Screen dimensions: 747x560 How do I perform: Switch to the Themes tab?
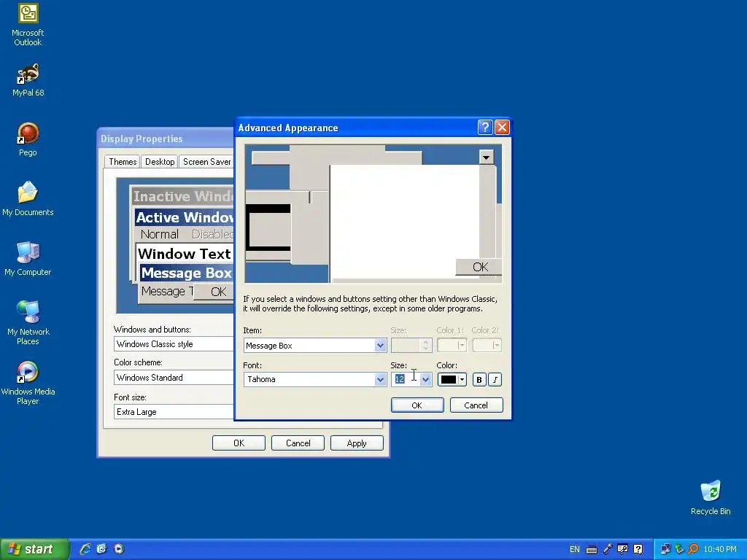coord(123,161)
